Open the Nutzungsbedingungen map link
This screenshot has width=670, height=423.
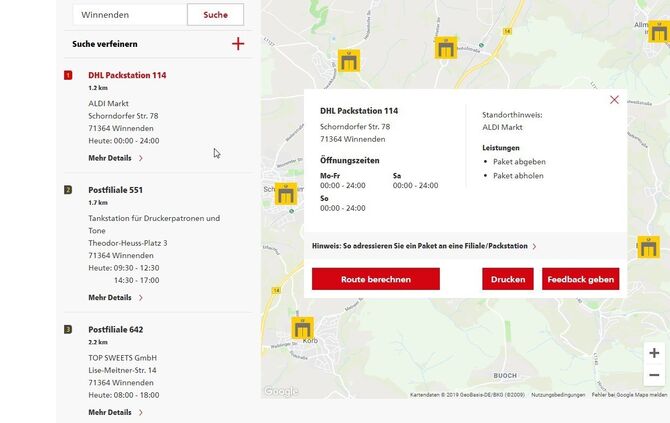[x=558, y=395]
